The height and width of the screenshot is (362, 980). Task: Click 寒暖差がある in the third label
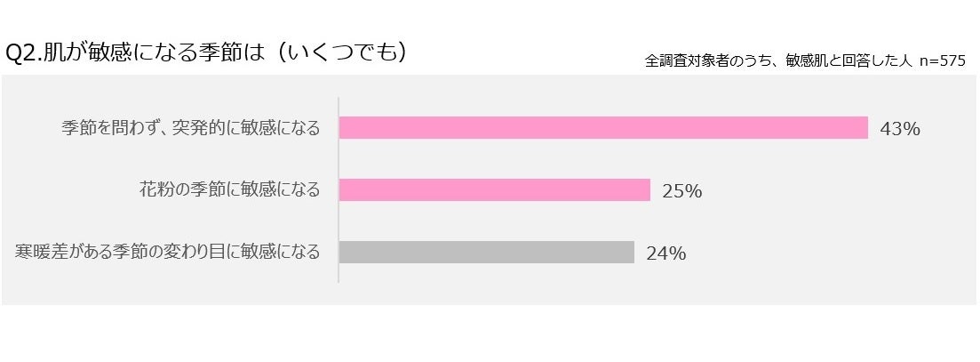[x=62, y=252]
